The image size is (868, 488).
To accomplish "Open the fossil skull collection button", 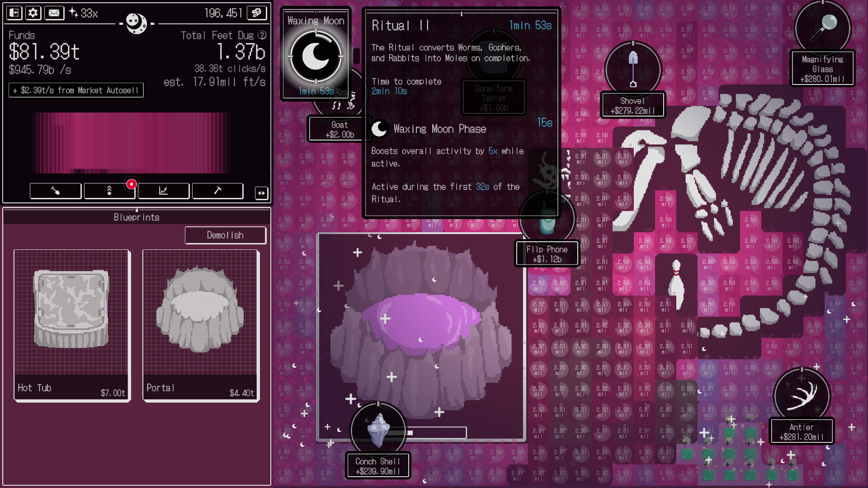I will (257, 13).
